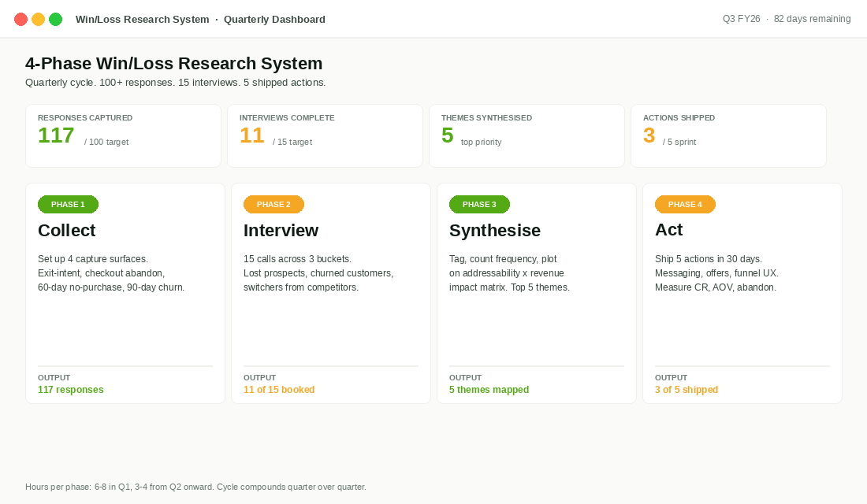The height and width of the screenshot is (504, 867).
Task: Click the 'top priority' label
Action: pyautogui.click(x=481, y=142)
